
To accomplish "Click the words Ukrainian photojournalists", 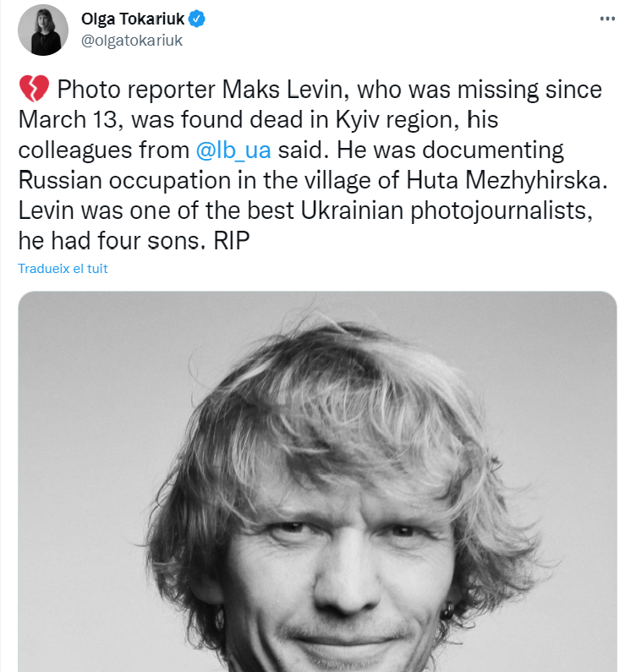I will pos(447,210).
